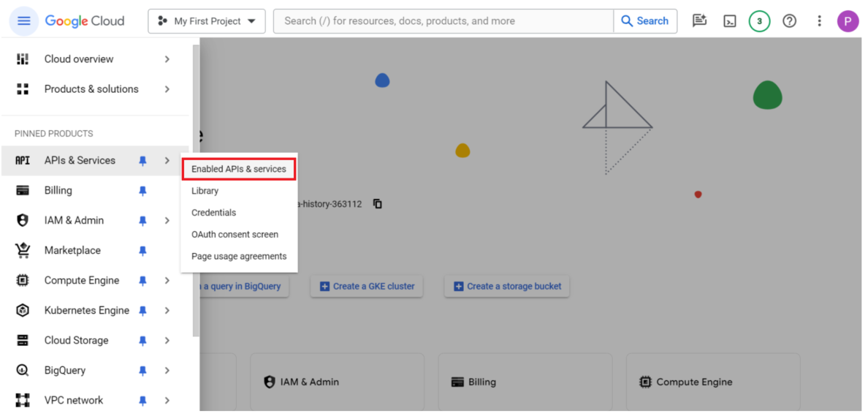868x419 pixels.
Task: Unpin Kubernetes Engine
Action: (142, 310)
